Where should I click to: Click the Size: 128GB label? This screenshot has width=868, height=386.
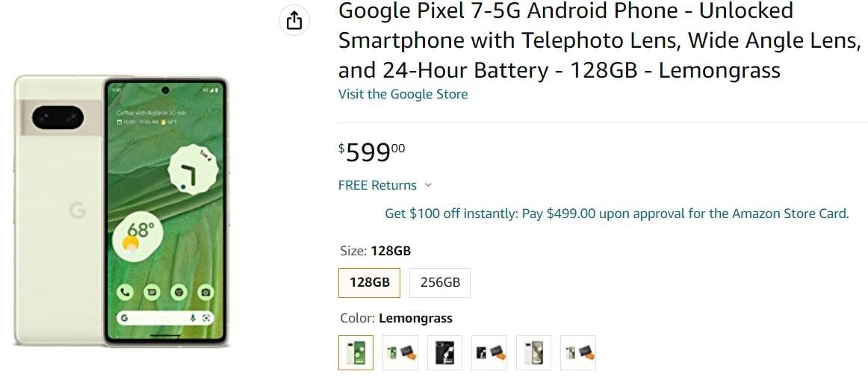click(375, 251)
